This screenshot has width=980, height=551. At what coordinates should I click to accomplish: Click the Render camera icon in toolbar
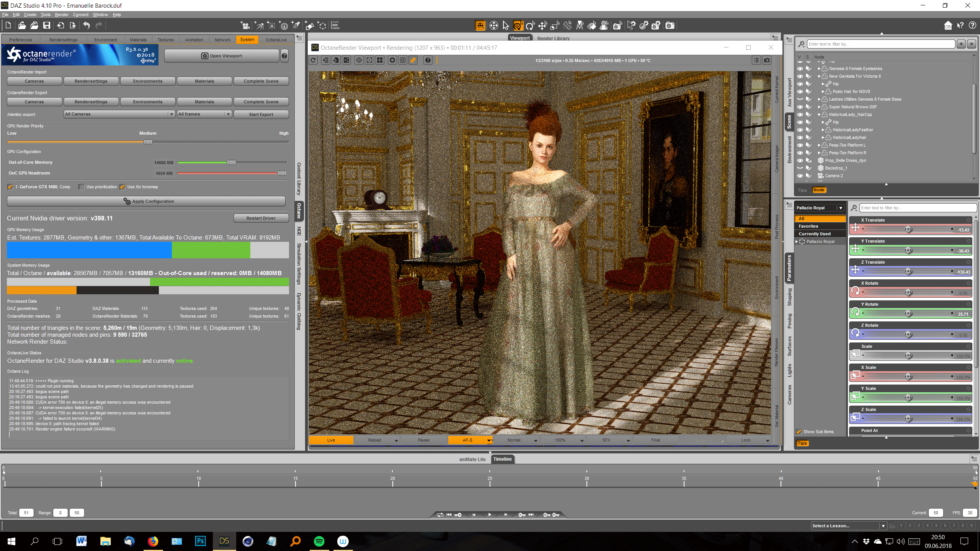pos(670,26)
